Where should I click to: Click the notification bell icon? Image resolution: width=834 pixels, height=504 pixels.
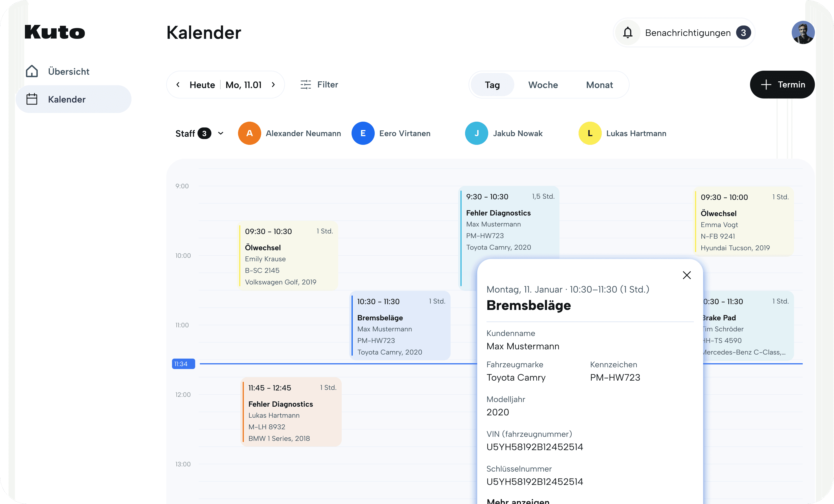(628, 33)
